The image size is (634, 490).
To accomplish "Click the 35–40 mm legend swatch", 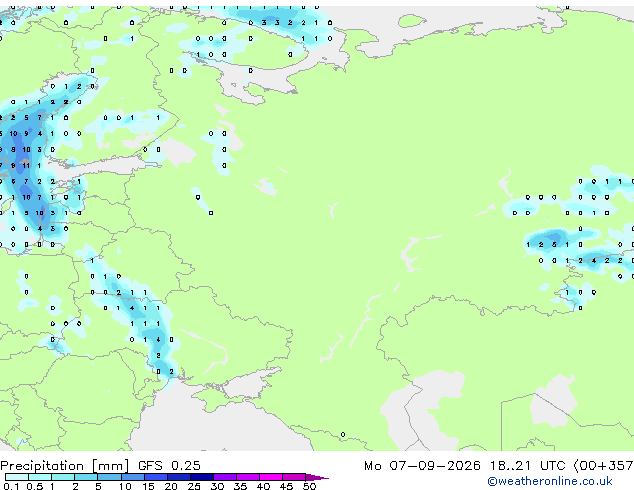I will [247, 477].
